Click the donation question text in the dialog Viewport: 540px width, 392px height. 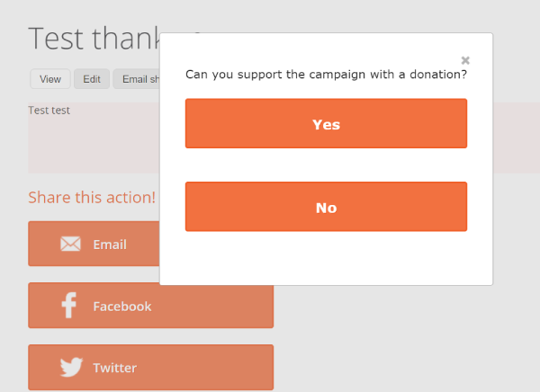coord(326,75)
